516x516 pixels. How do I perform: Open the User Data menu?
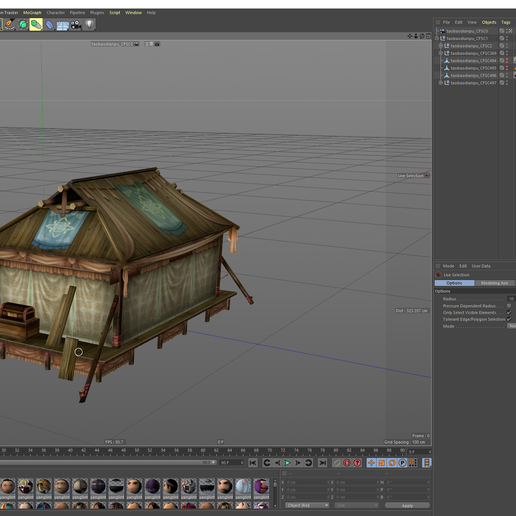(x=481, y=266)
